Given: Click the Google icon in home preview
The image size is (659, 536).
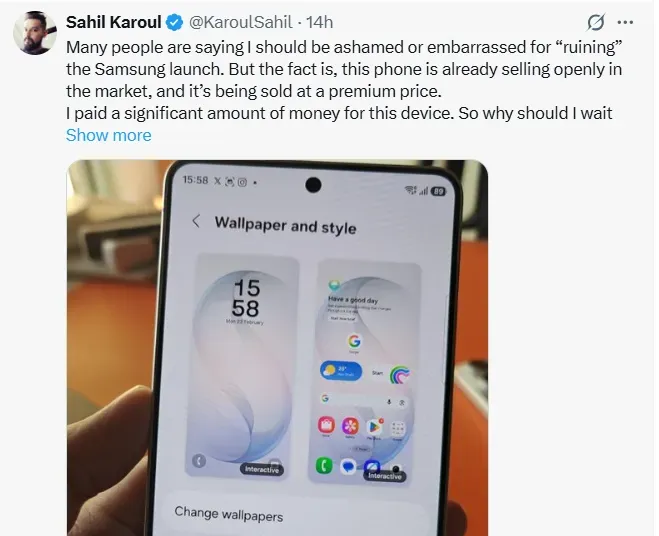Looking at the screenshot, I should pos(354,341).
